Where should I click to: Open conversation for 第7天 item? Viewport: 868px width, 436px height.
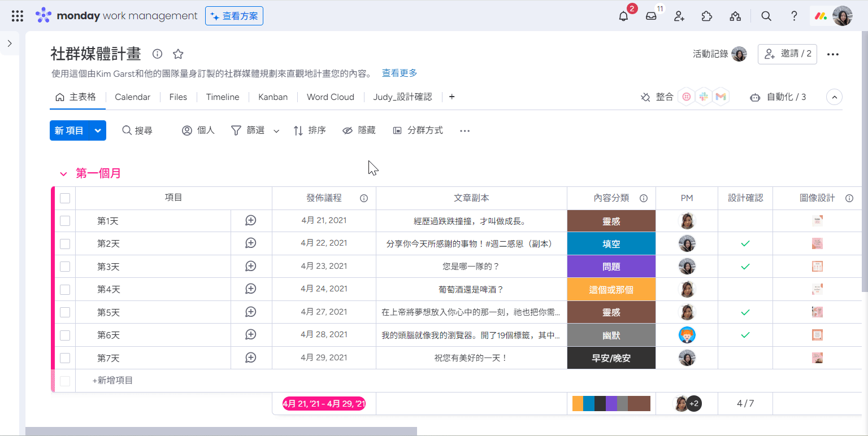click(x=251, y=357)
